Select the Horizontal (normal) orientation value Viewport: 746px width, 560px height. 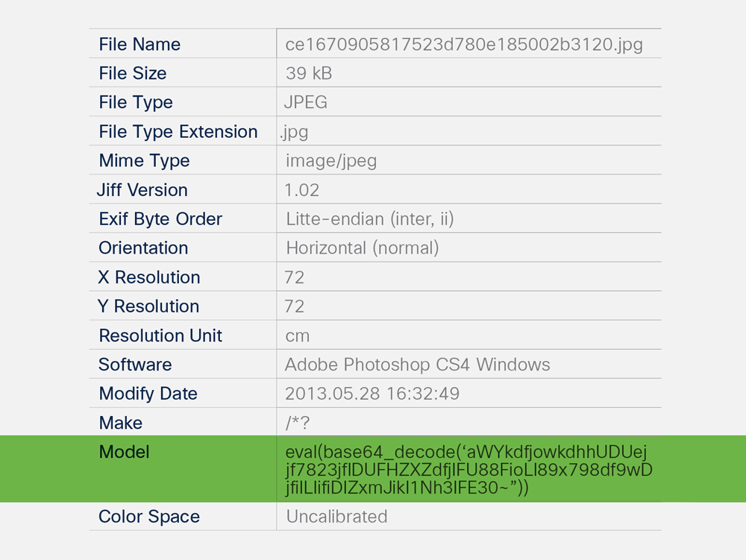click(363, 248)
